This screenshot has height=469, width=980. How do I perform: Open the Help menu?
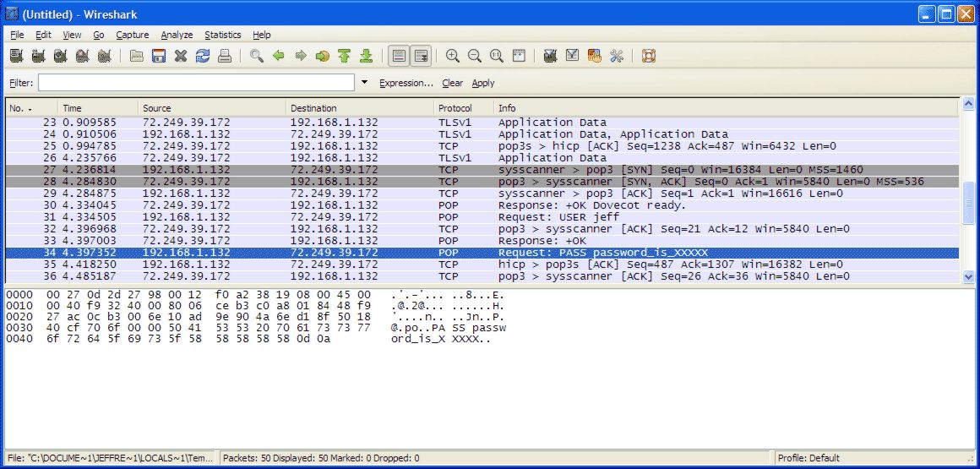pyautogui.click(x=262, y=35)
